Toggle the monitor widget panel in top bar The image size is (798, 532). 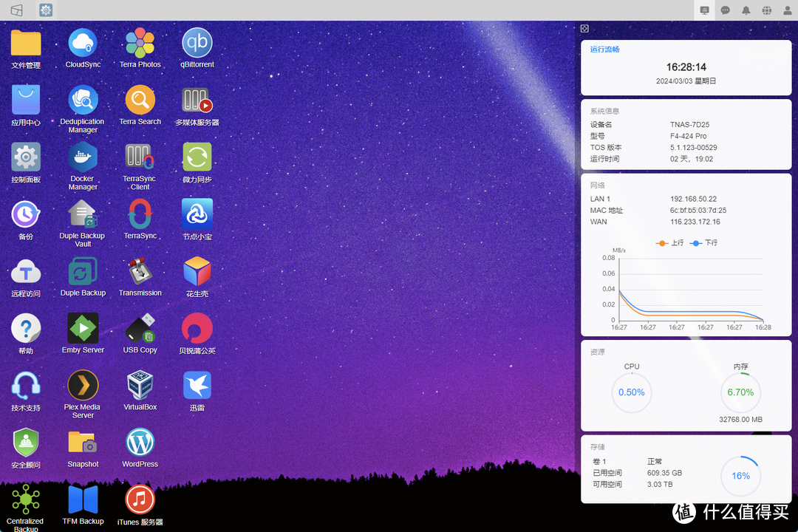tap(705, 10)
